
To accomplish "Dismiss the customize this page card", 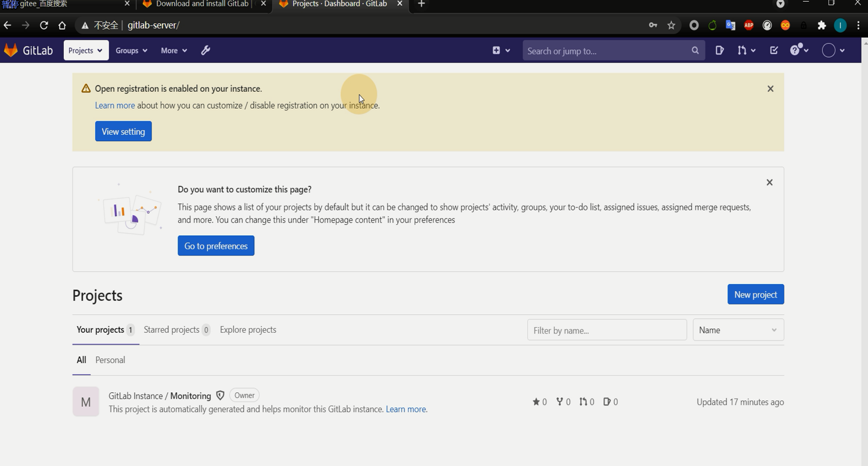I will [x=769, y=182].
